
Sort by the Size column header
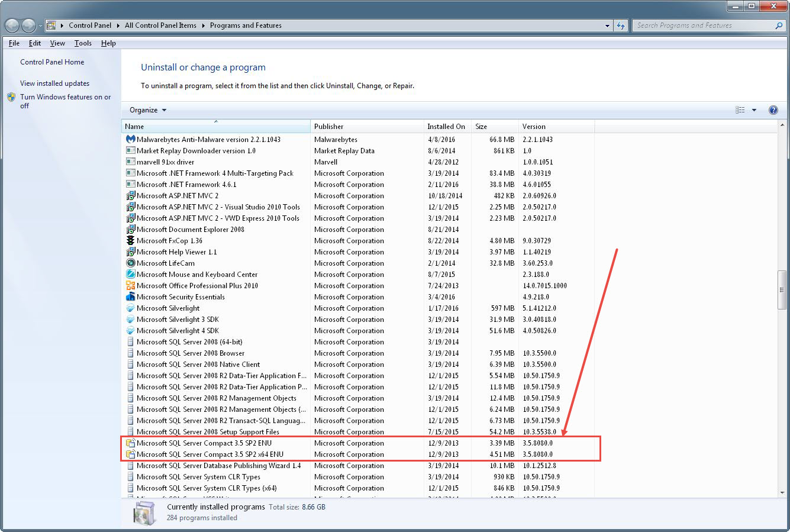point(495,127)
